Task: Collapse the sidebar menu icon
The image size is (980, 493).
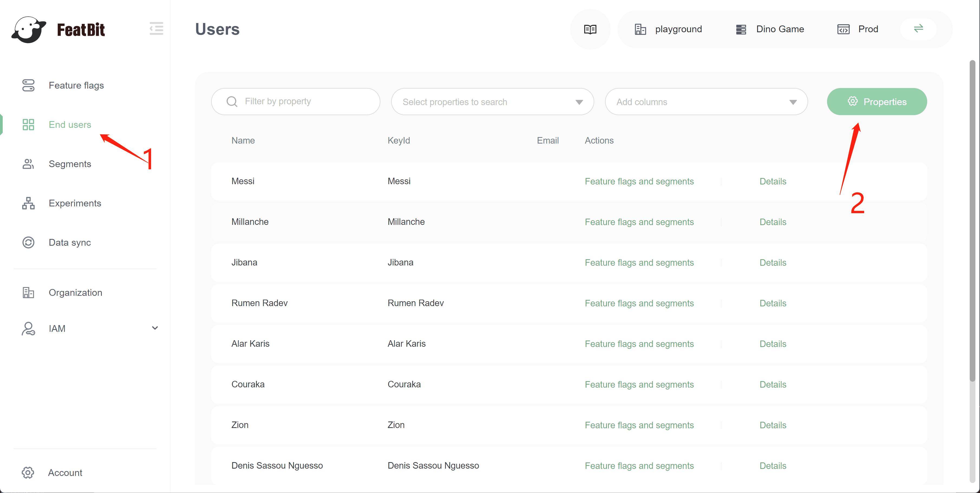Action: coord(156,28)
